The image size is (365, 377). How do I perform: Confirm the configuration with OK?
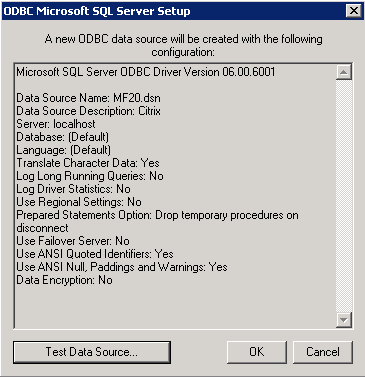coord(257,352)
